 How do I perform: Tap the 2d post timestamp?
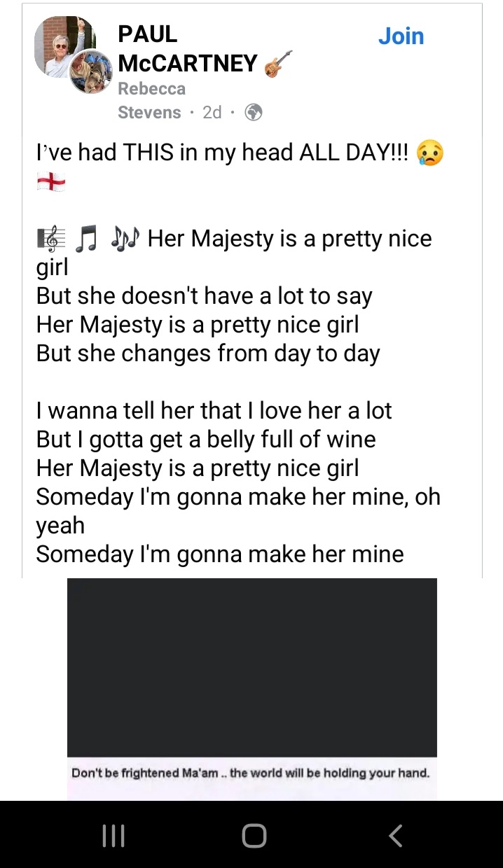coord(212,113)
